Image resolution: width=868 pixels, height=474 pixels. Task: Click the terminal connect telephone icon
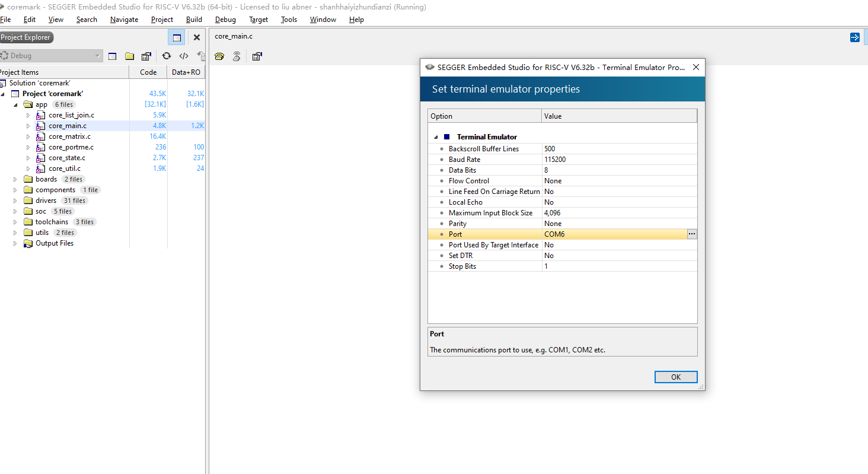coord(219,56)
